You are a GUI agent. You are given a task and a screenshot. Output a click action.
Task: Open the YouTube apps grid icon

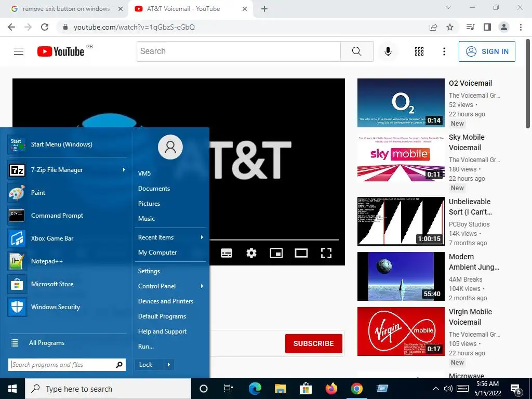(419, 51)
